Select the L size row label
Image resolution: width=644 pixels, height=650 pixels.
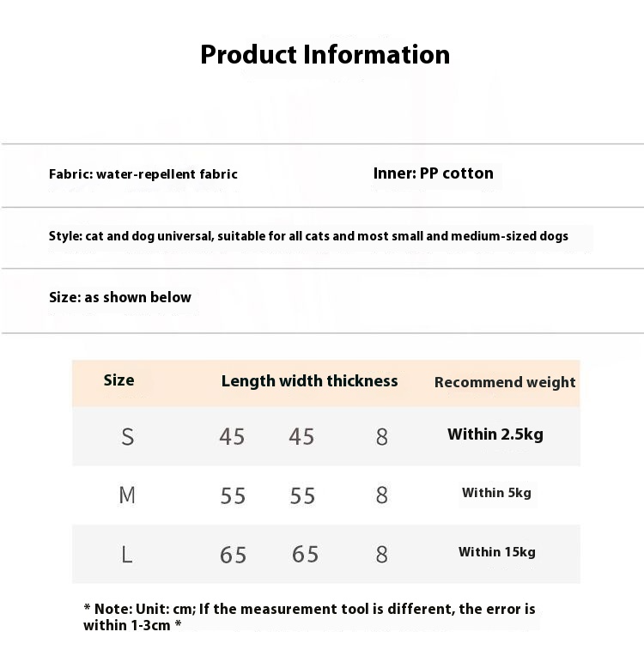coord(127,555)
